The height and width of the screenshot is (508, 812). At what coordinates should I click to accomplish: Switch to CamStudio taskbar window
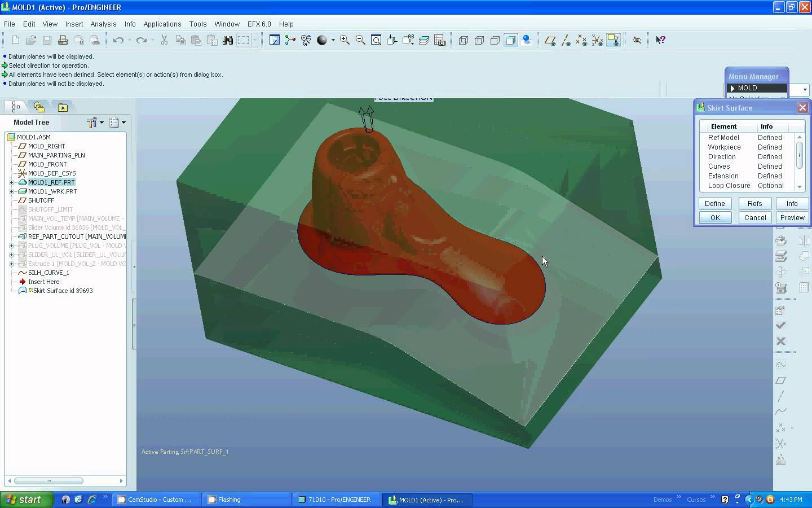(x=155, y=500)
